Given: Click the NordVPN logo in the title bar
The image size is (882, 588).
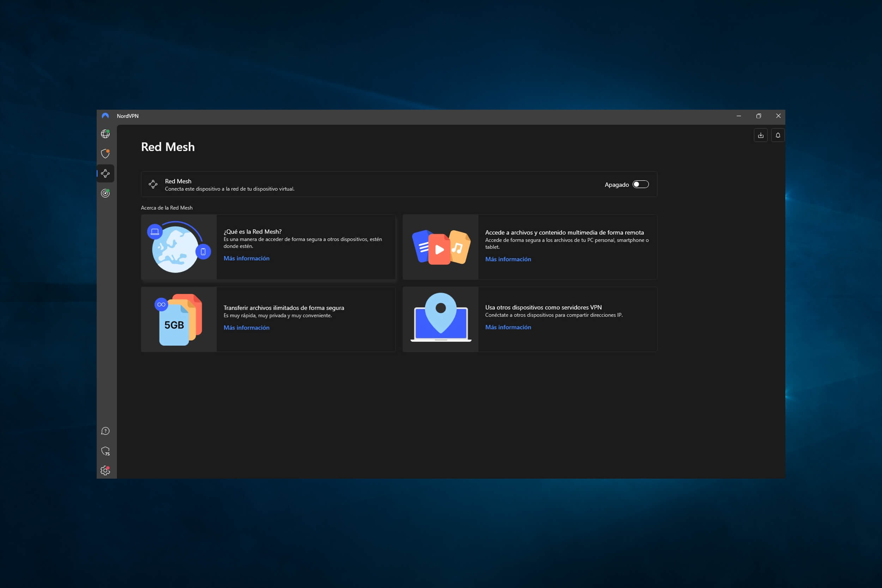Looking at the screenshot, I should pyautogui.click(x=105, y=116).
